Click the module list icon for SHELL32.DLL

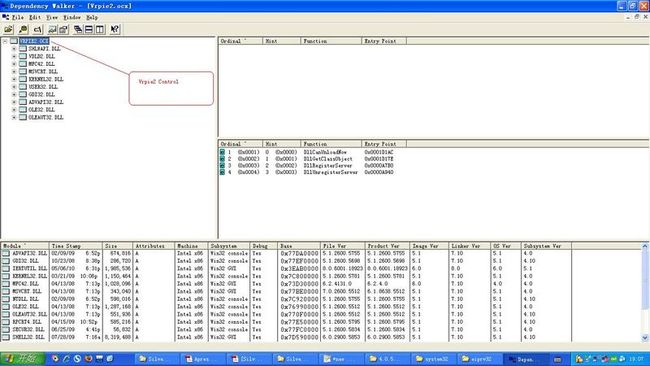[6, 337]
